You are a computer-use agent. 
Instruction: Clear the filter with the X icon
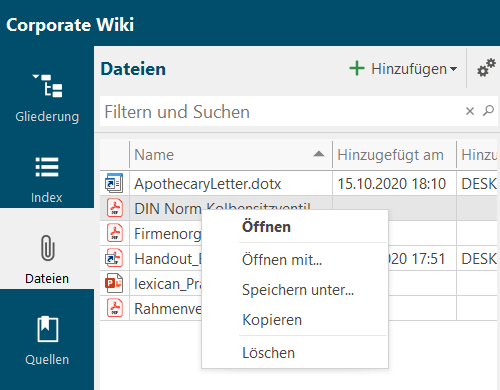pos(470,111)
